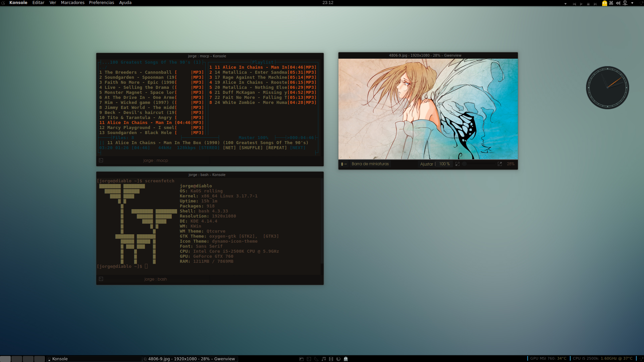Open the Ayuda menu
644x362 pixels.
click(125, 3)
